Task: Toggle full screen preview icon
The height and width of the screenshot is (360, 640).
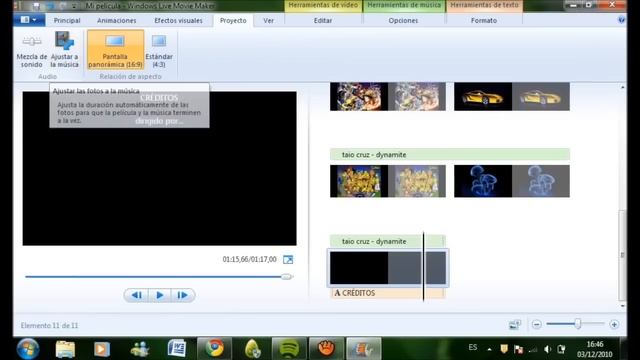Action: 288,260
